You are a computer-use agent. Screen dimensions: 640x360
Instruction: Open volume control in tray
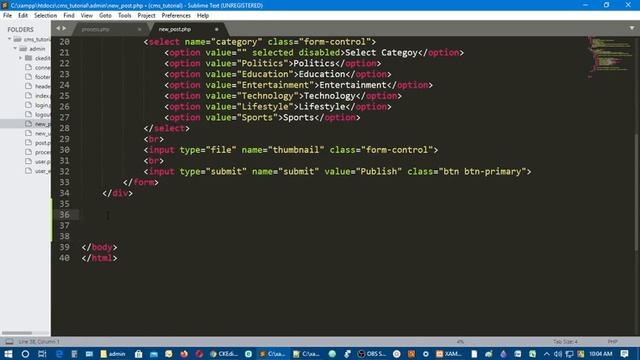[558, 354]
